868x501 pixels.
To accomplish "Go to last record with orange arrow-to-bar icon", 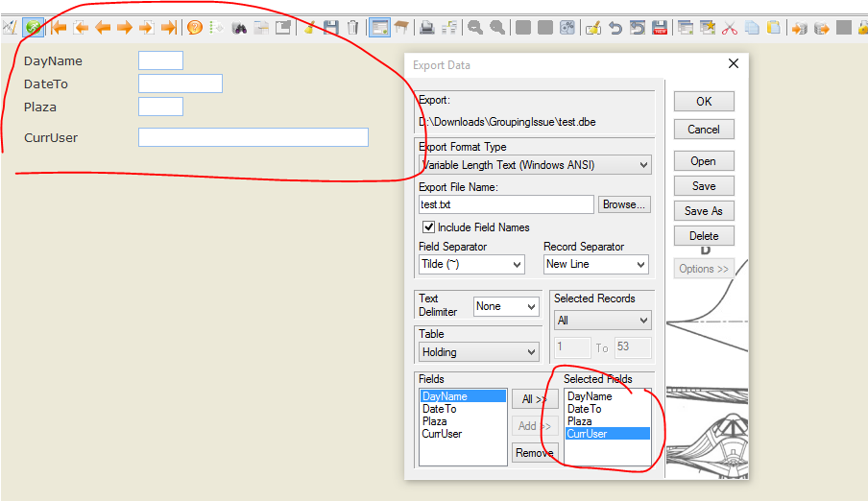I will (168, 28).
